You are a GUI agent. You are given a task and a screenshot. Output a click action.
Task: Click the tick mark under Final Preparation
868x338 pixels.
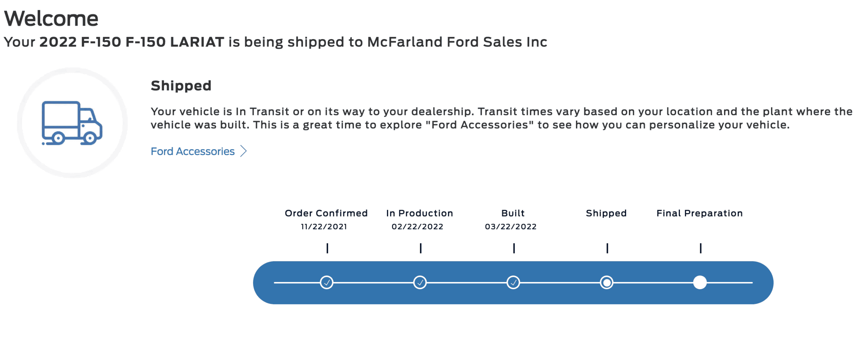tap(701, 248)
